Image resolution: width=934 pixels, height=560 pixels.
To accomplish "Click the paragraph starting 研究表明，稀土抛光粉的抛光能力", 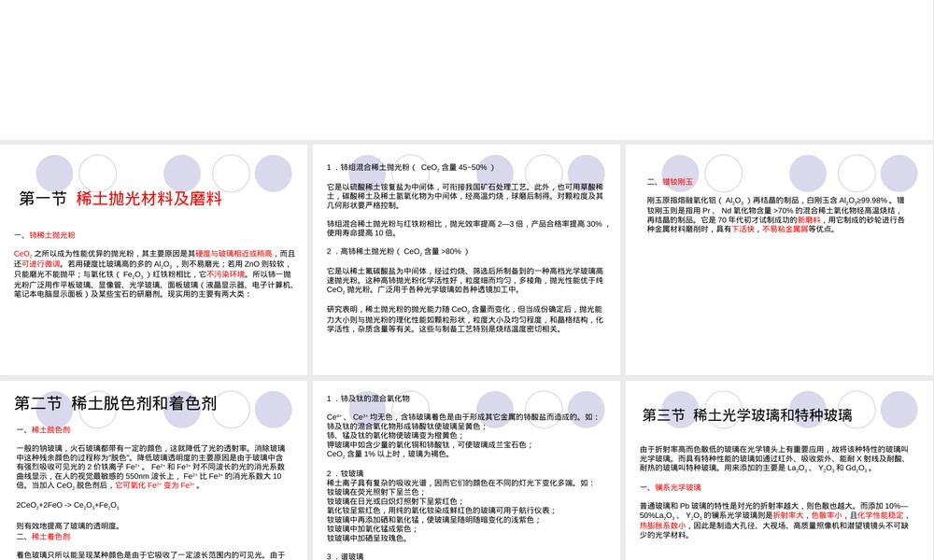I will pos(464,319).
